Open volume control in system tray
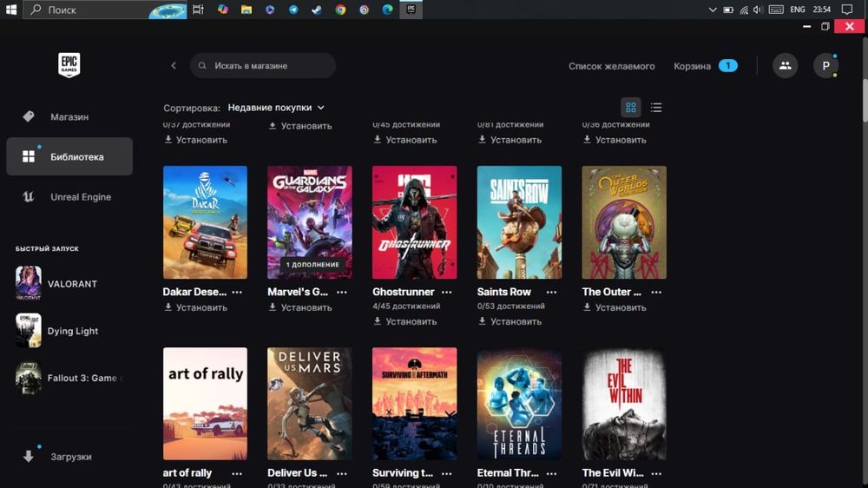 758,10
